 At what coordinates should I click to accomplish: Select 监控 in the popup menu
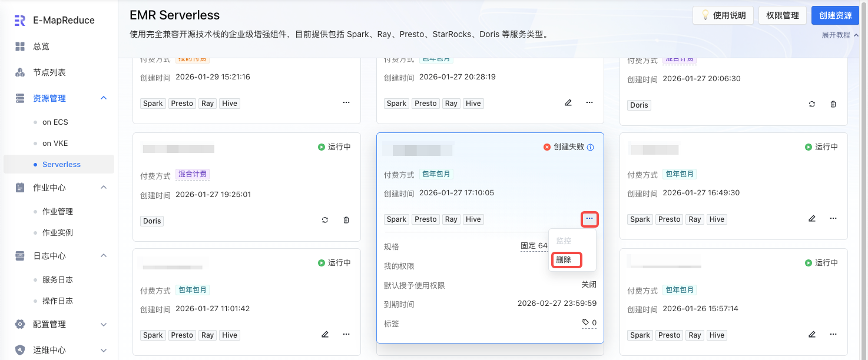564,241
